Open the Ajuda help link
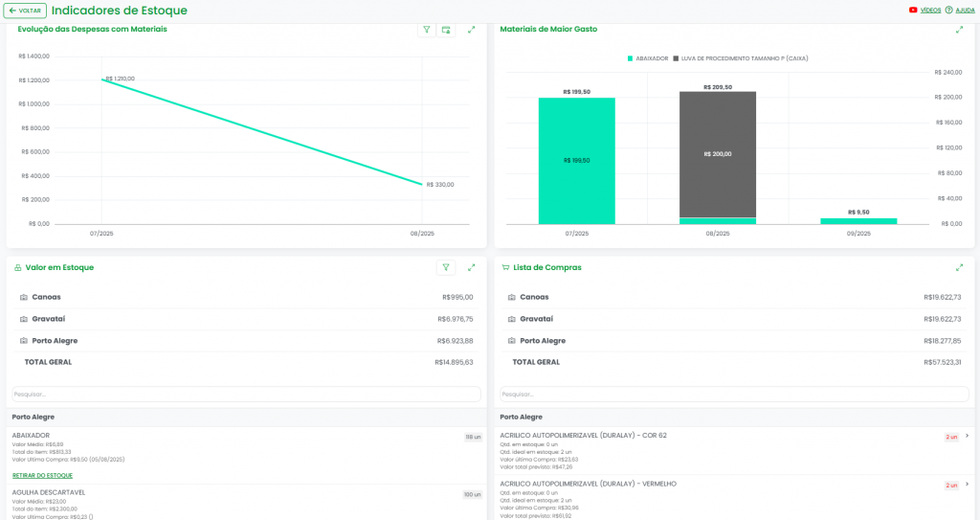The width and height of the screenshot is (980, 520). 960,10
